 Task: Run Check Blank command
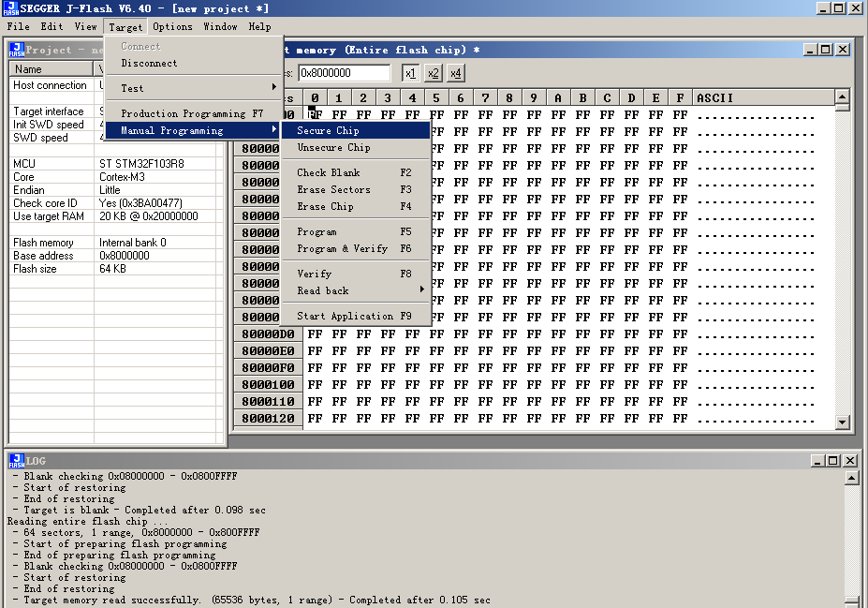356,172
